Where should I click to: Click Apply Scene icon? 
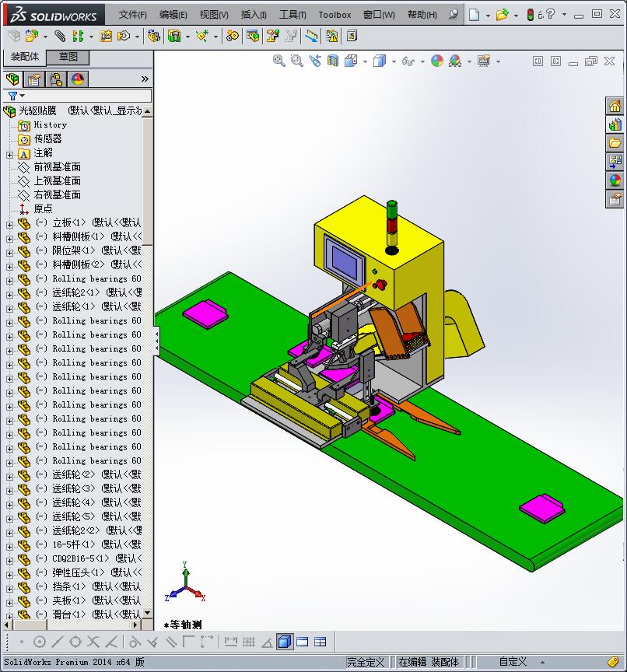(455, 61)
